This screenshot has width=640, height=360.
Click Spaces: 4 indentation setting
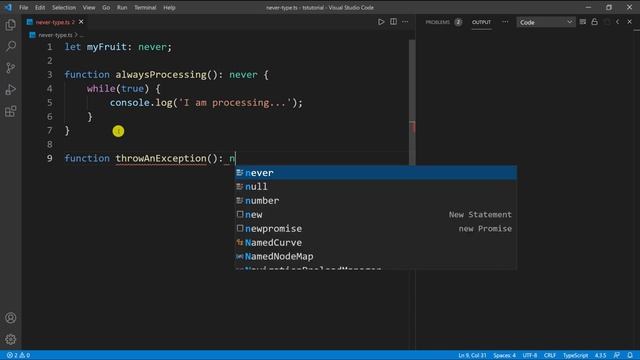tap(504, 355)
